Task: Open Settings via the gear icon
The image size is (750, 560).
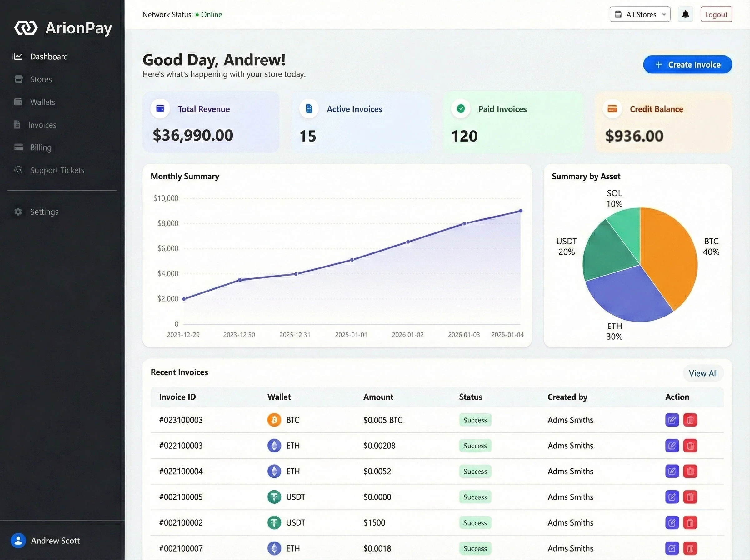Action: click(x=18, y=212)
